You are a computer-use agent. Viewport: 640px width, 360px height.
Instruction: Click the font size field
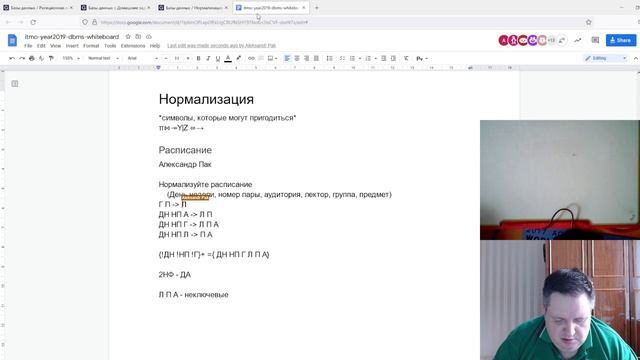point(177,58)
